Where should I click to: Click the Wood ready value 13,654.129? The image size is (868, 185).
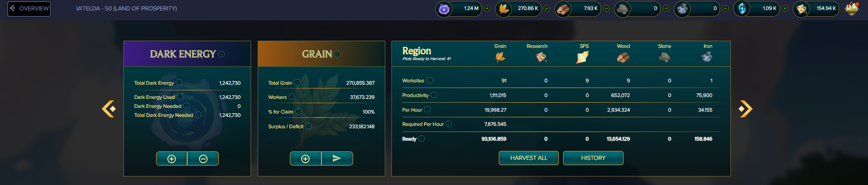(x=618, y=139)
